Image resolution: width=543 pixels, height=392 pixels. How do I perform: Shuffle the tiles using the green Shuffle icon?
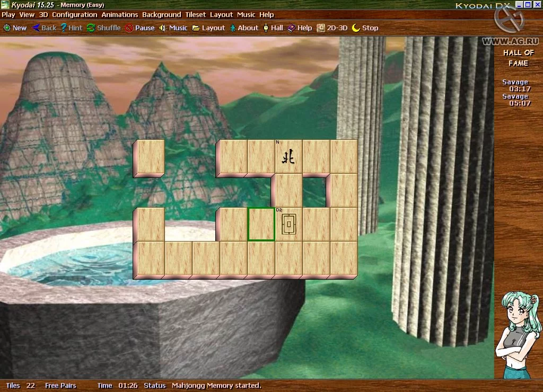[91, 28]
